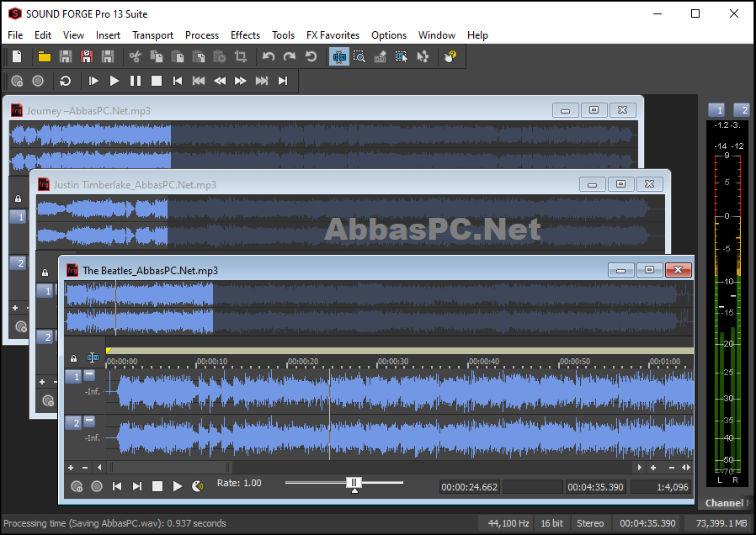Open the What's This help icon
756x535 pixels.
pos(450,57)
